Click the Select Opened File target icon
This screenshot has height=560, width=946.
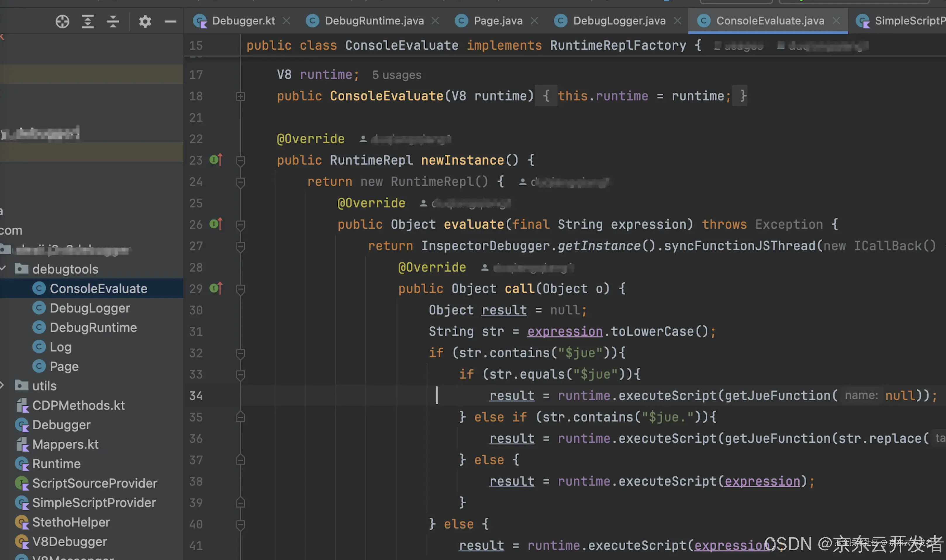pyautogui.click(x=62, y=22)
